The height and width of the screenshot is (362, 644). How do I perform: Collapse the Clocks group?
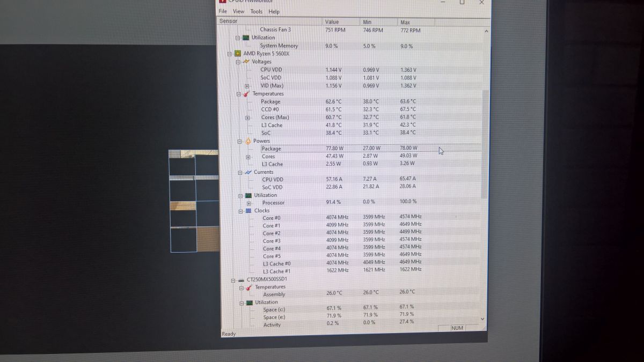(x=241, y=211)
